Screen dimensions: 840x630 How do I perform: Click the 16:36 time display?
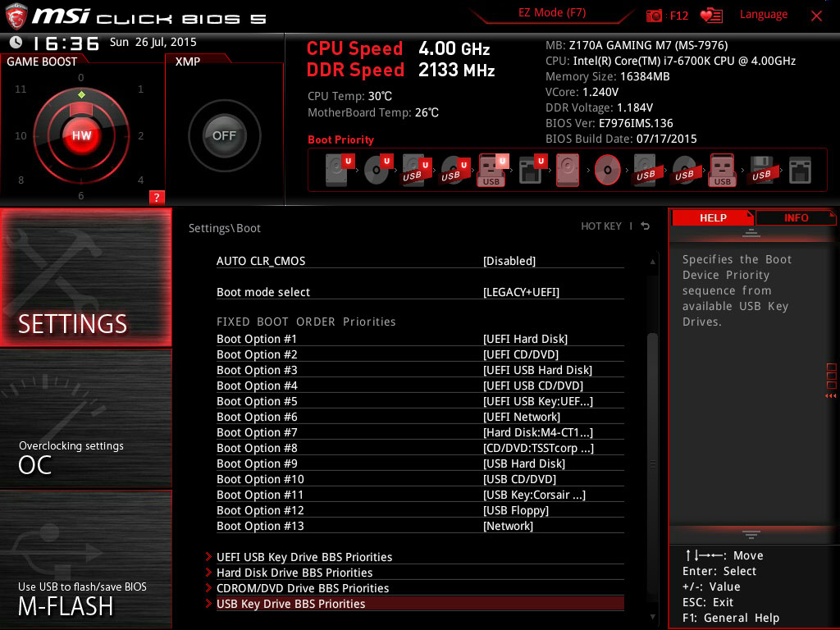(x=66, y=43)
